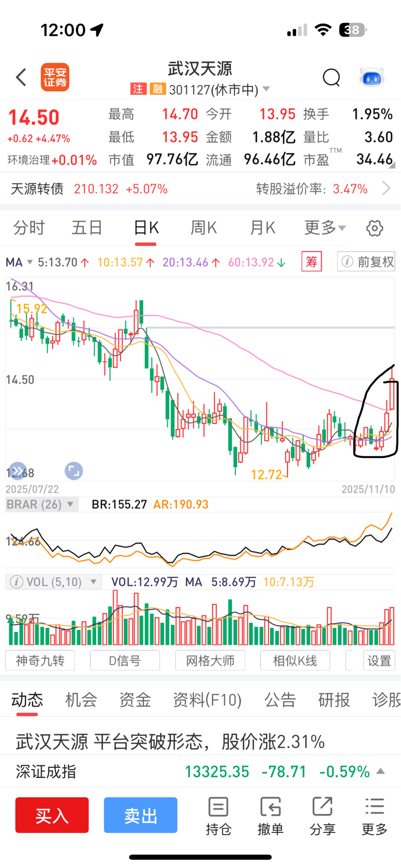This screenshot has height=868, width=401.
Task: Tap the blue 卖出 button
Action: pyautogui.click(x=140, y=815)
